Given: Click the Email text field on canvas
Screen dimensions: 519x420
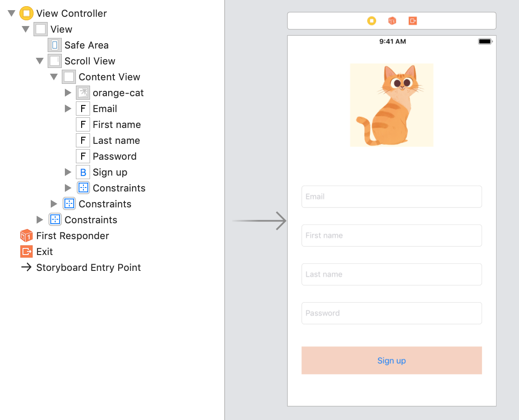Looking at the screenshot, I should click(x=391, y=197).
